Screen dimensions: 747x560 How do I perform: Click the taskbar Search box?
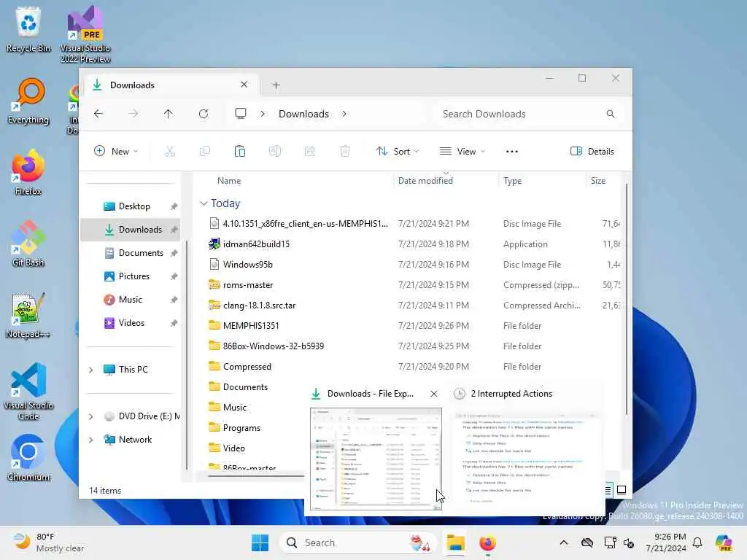357,542
